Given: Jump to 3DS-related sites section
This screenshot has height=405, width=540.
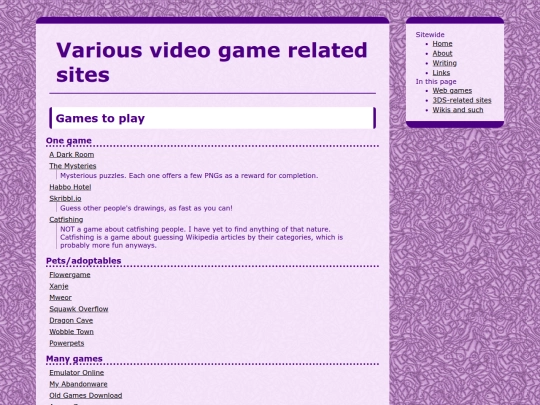Looking at the screenshot, I should [462, 100].
